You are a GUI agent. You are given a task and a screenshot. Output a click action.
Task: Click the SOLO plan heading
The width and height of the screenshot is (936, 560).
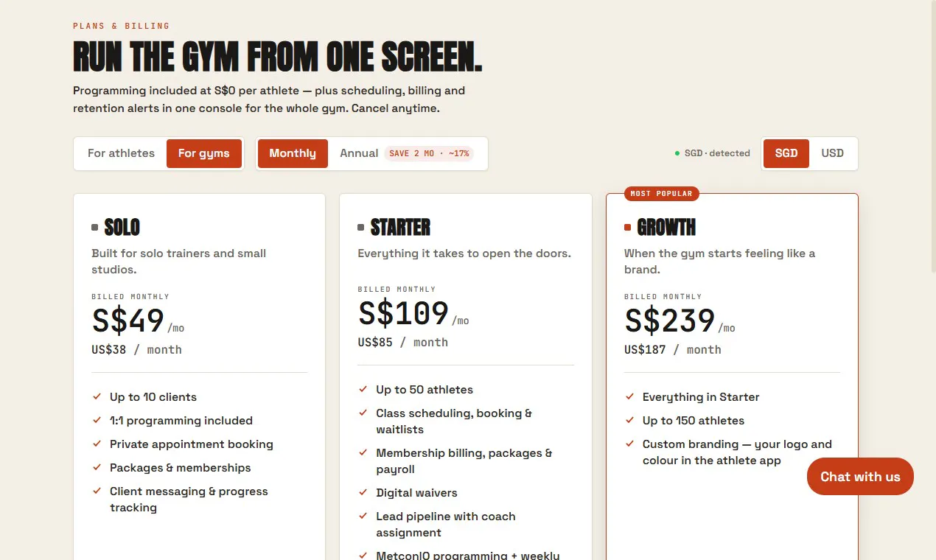122,227
